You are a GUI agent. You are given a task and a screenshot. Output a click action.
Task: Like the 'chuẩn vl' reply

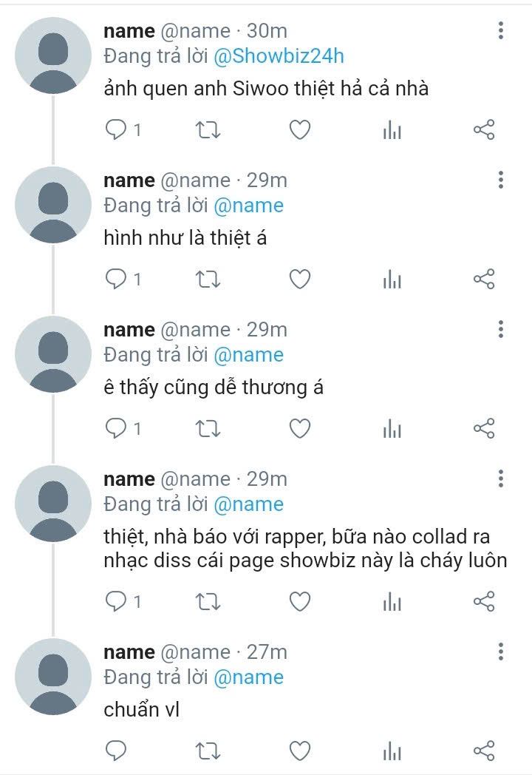coord(299,751)
